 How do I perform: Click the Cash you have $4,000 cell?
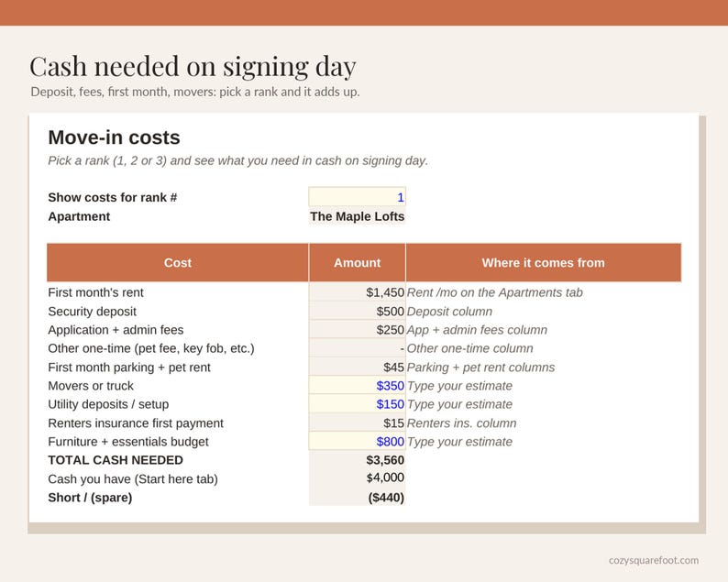(x=357, y=478)
